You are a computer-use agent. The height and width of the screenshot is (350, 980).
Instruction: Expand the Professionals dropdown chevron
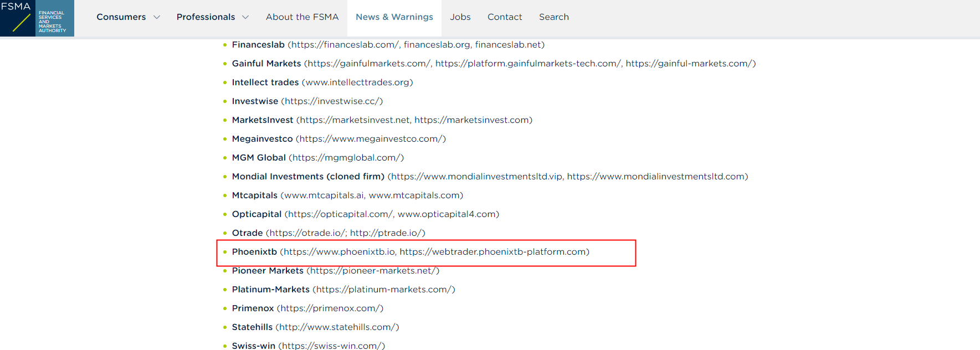tap(245, 17)
